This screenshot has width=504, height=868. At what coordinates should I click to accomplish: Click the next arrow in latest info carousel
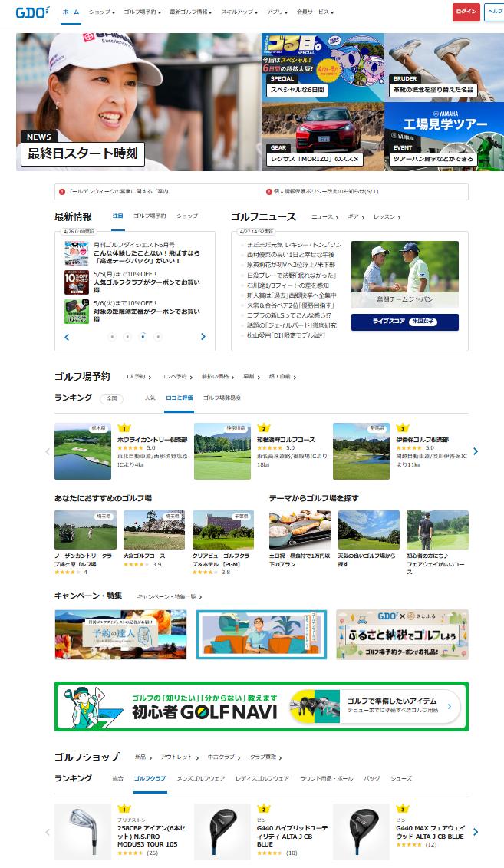coord(203,337)
